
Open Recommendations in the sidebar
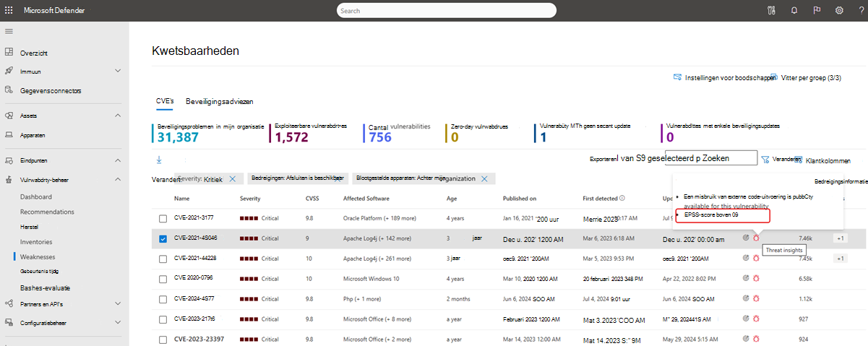(47, 212)
